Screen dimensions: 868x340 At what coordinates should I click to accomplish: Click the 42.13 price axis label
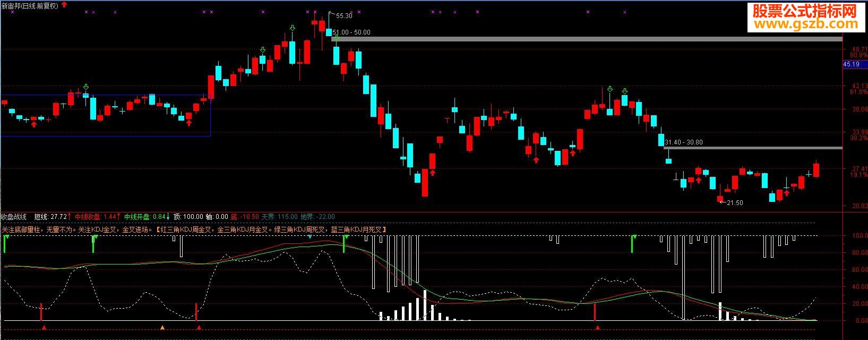point(859,86)
